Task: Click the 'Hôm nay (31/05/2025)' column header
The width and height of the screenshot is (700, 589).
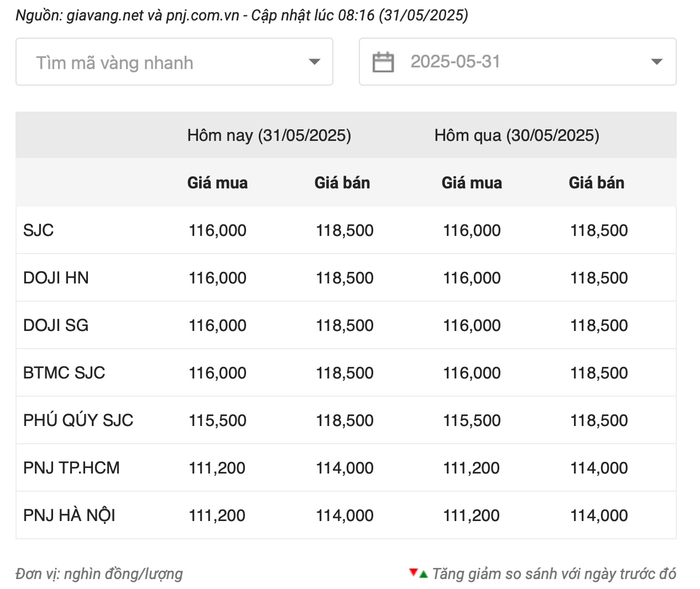Action: tap(269, 135)
